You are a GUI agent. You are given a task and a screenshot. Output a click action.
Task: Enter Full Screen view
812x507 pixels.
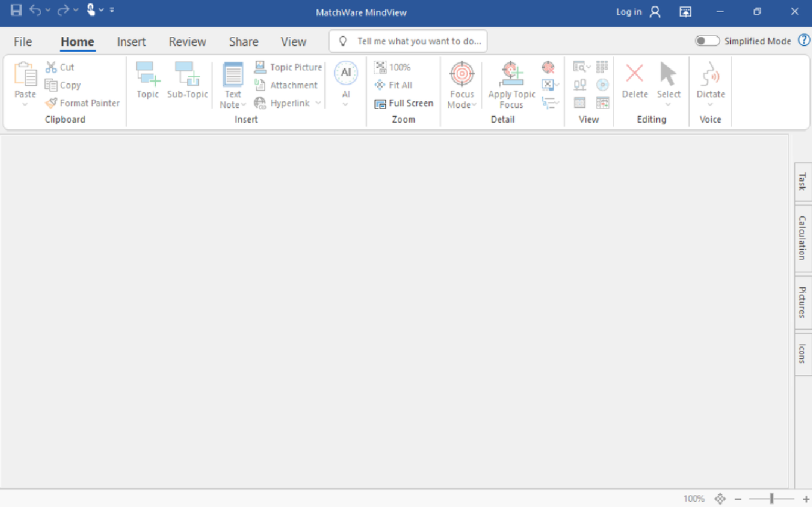404,103
